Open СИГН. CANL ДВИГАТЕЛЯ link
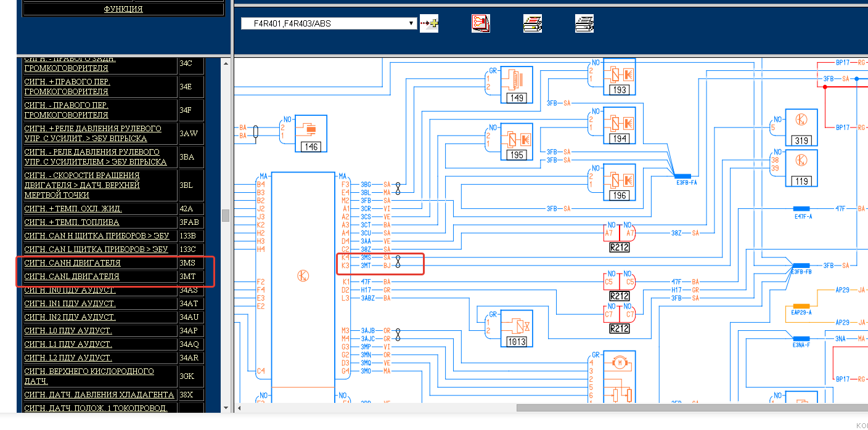This screenshot has height=430, width=868. tap(72, 277)
